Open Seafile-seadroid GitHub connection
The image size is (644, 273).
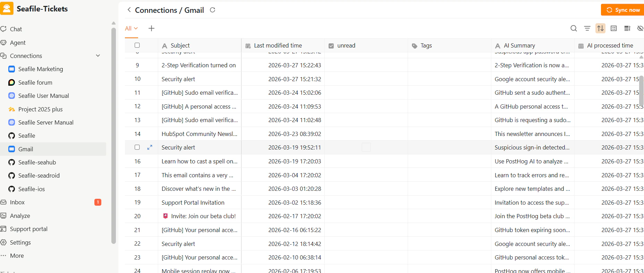[x=39, y=176]
